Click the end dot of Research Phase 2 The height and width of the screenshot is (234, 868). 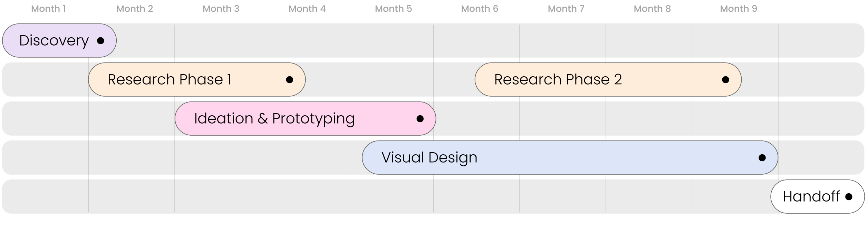click(x=725, y=80)
